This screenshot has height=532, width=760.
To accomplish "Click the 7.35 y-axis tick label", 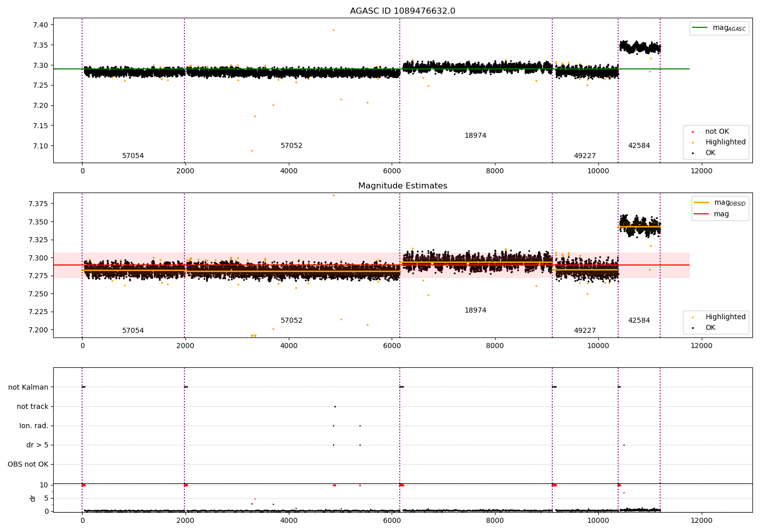I will click(x=40, y=45).
